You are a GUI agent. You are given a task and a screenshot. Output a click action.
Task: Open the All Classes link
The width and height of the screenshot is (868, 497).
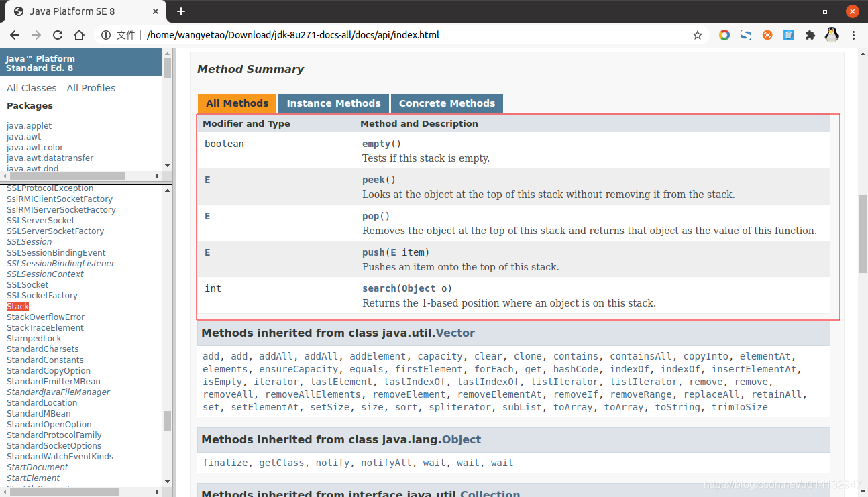click(x=32, y=88)
